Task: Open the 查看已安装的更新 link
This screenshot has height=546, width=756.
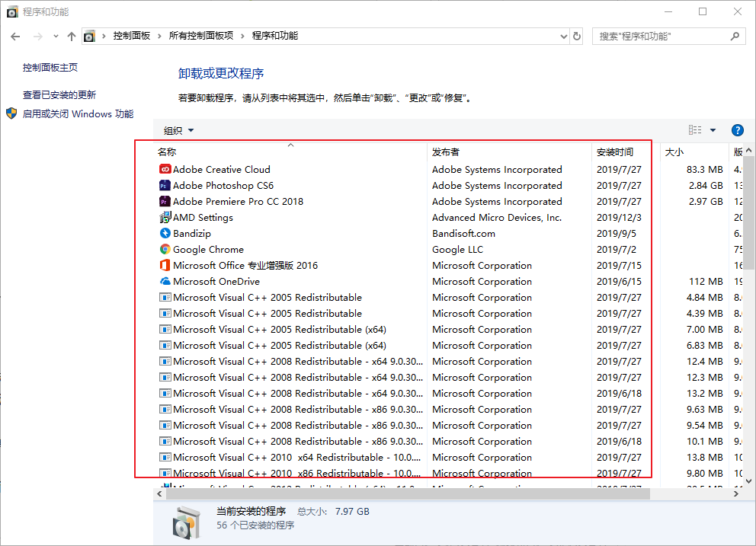Action: 59,95
